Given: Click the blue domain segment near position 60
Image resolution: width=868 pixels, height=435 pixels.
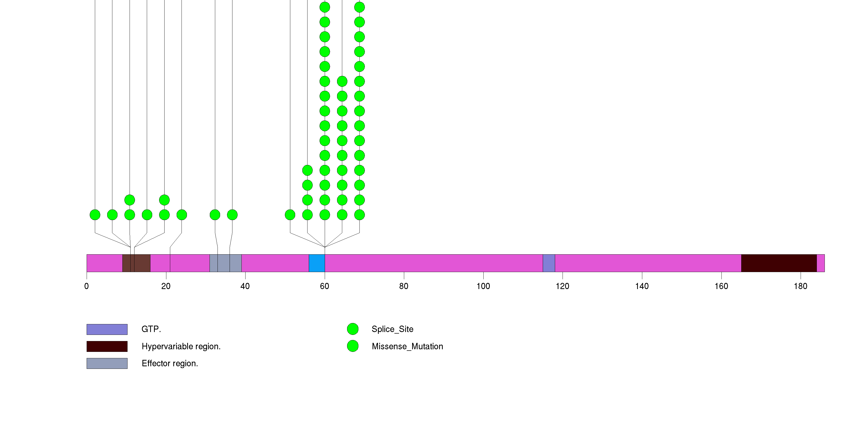Looking at the screenshot, I should [x=317, y=263].
